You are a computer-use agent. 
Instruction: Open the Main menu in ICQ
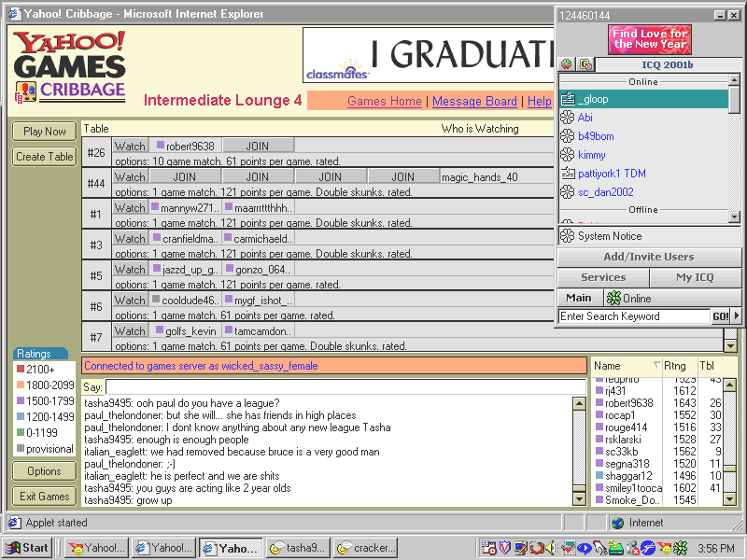(579, 298)
